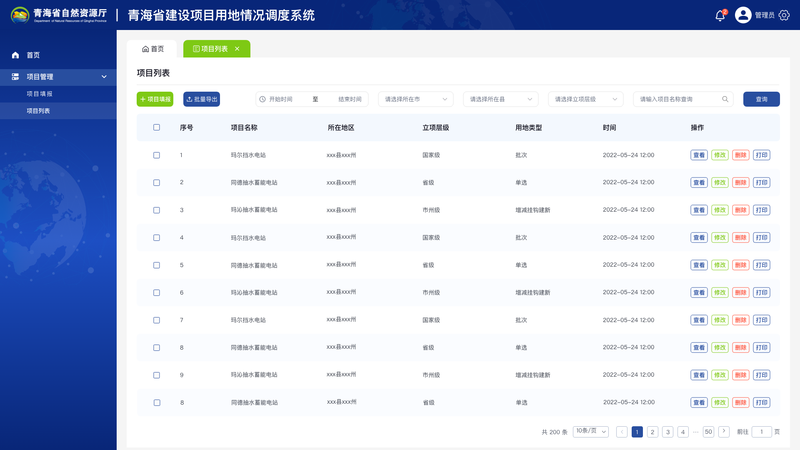Go to page 4
The image size is (800, 450).
(x=683, y=432)
